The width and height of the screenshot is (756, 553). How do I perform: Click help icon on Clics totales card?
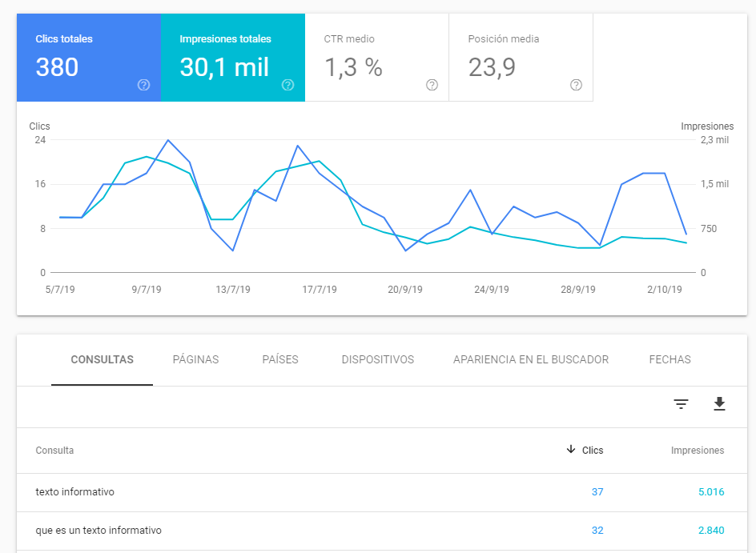pos(143,85)
